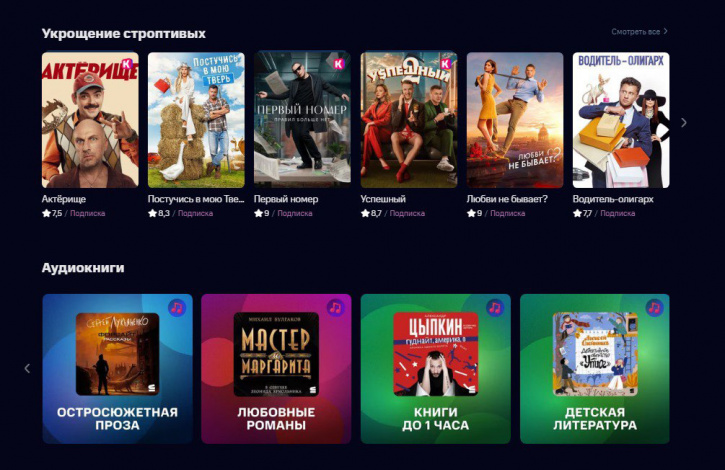725x470 pixels.
Task: Open the Водитель-олигарх movie poster
Action: coord(621,120)
